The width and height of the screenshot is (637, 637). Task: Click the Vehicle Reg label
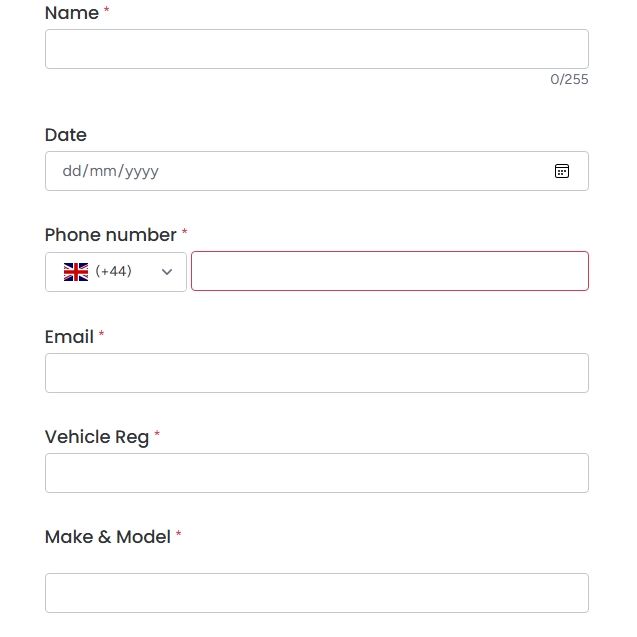tap(97, 437)
